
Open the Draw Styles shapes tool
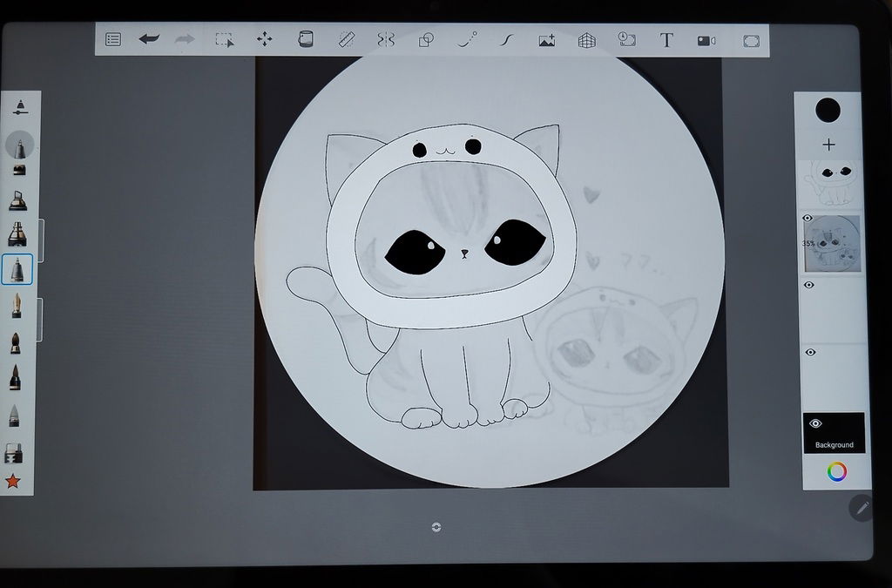tap(426, 39)
